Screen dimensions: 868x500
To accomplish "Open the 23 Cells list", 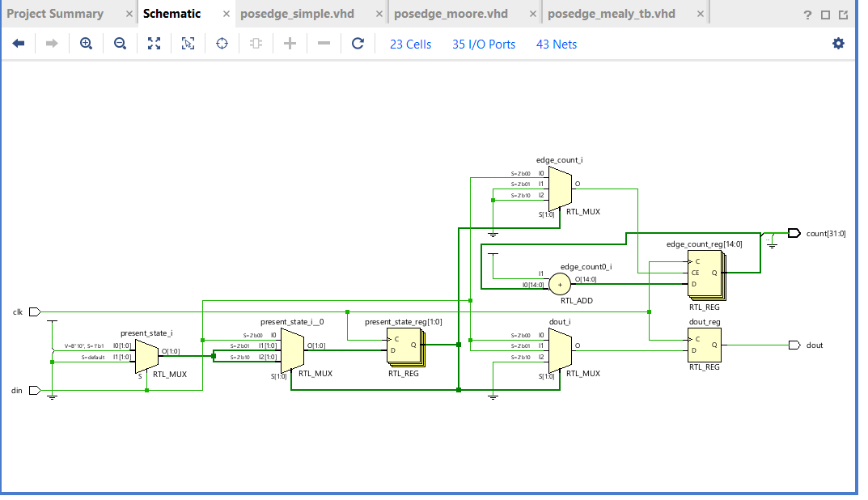I will pos(410,44).
